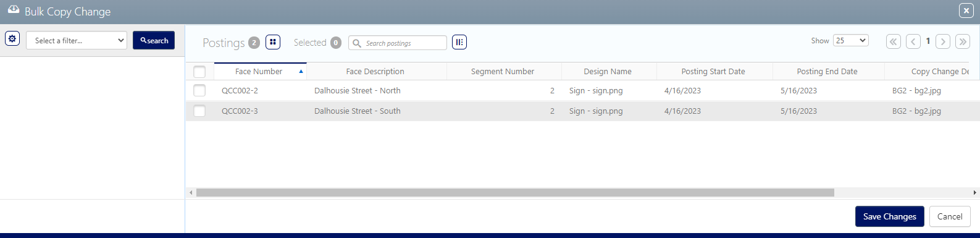Jump to the last page of results
The height and width of the screenshot is (238, 980).
point(963,41)
